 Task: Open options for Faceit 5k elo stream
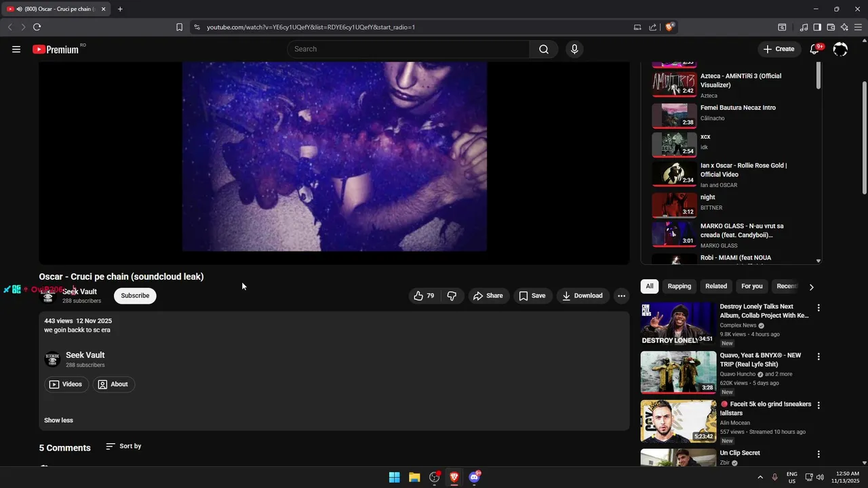(x=818, y=405)
